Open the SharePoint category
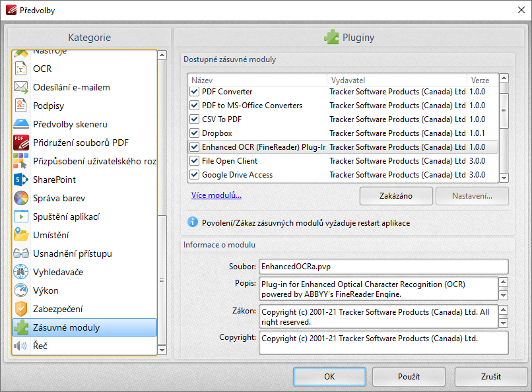This screenshot has height=392, width=532. [84, 180]
